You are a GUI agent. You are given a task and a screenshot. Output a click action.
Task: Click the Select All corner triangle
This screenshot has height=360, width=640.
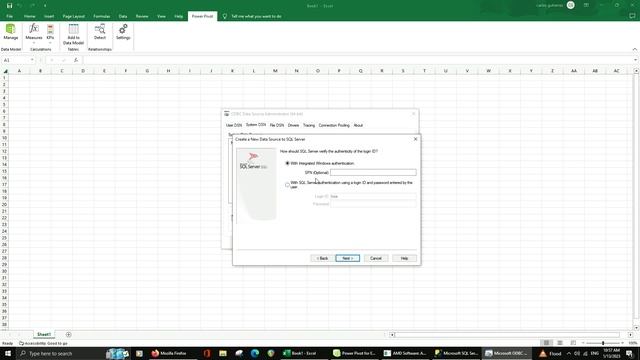click(x=6, y=71)
